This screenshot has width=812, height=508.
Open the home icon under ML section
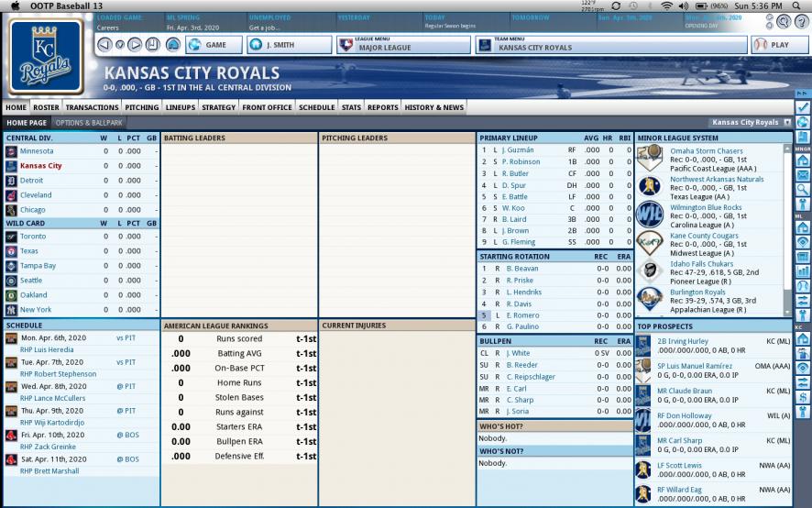click(803, 227)
